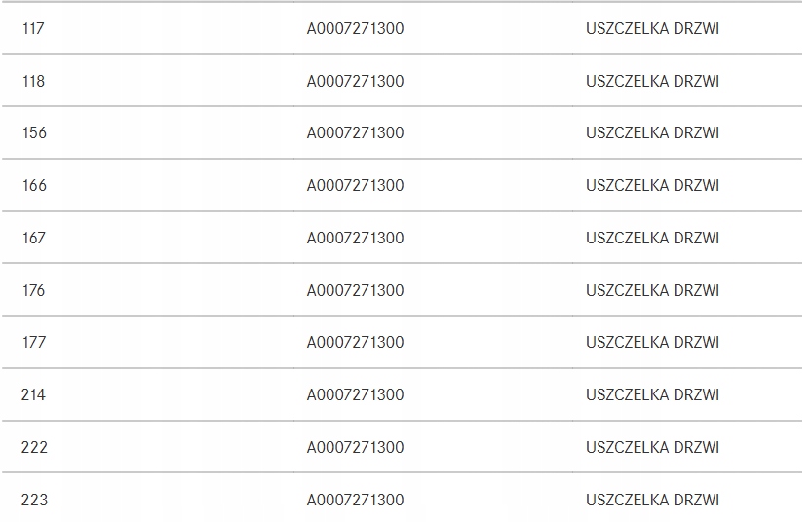Click USZCZELKA DRZWI text in row 118
Image resolution: width=812 pixels, height=522 pixels.
[x=652, y=81]
